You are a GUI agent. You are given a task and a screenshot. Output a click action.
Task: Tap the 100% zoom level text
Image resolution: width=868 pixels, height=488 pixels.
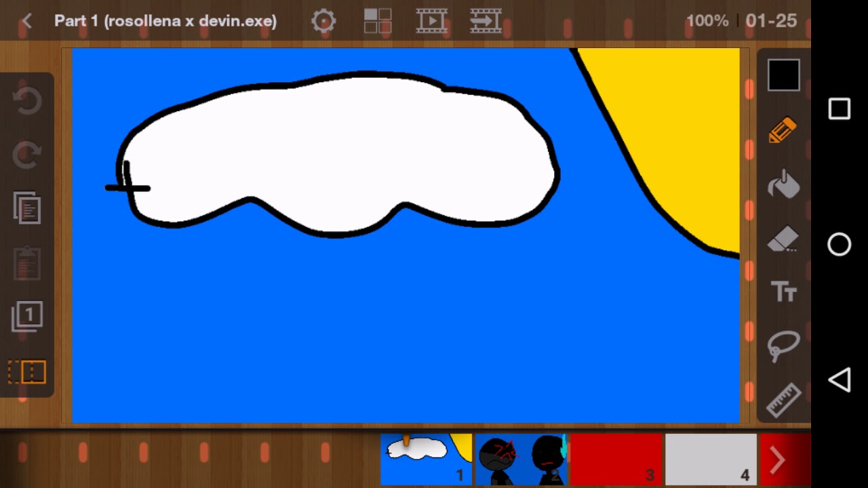click(x=707, y=21)
